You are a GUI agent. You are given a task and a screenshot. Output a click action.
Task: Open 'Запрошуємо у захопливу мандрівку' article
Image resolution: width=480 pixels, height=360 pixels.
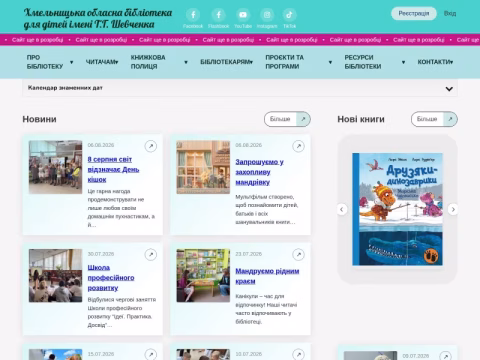point(260,172)
